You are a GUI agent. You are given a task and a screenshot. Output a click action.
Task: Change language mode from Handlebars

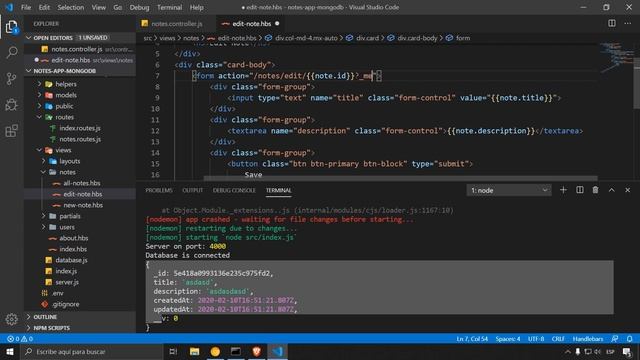pyautogui.click(x=587, y=339)
